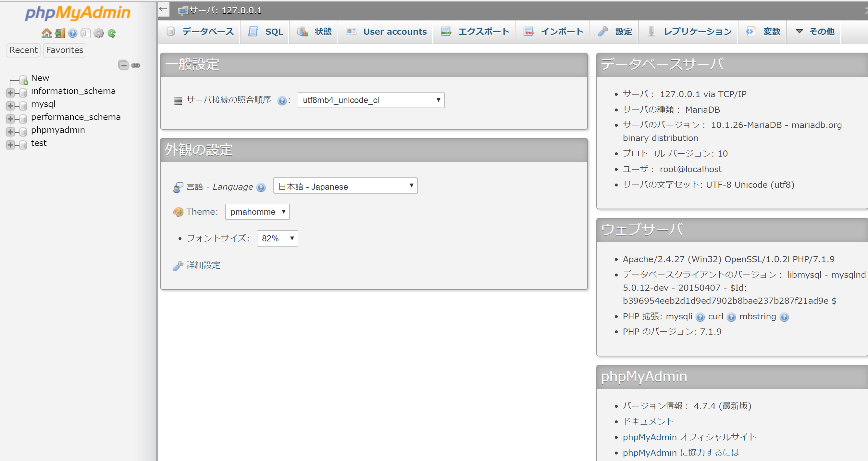
Task: Open the phpMyAdmin documentation help icon
Action: pyautogui.click(x=72, y=33)
